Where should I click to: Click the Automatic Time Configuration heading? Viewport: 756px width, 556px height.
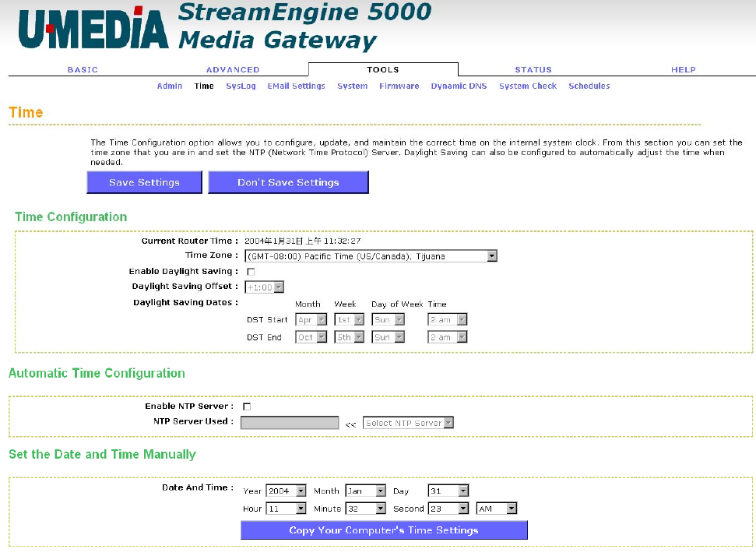click(x=97, y=373)
